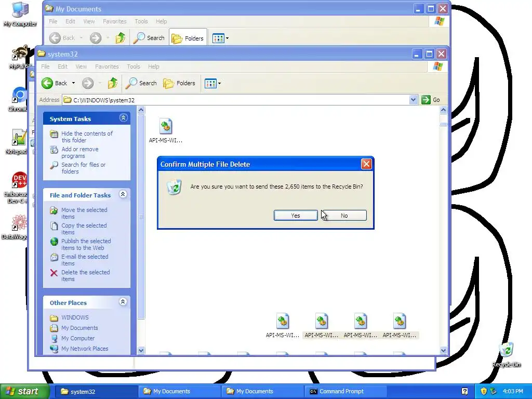Close the Confirm Multiple File Delete dialog

coord(366,164)
